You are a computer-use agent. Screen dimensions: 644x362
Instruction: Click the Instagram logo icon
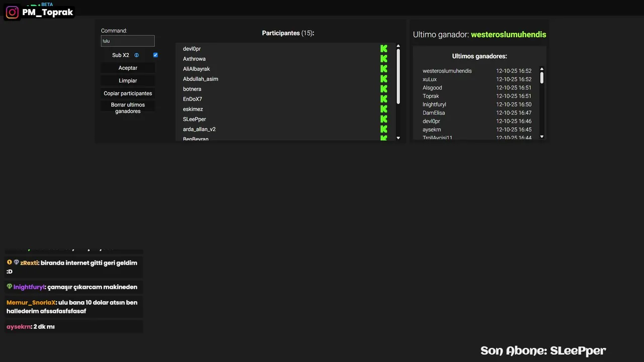pyautogui.click(x=12, y=12)
